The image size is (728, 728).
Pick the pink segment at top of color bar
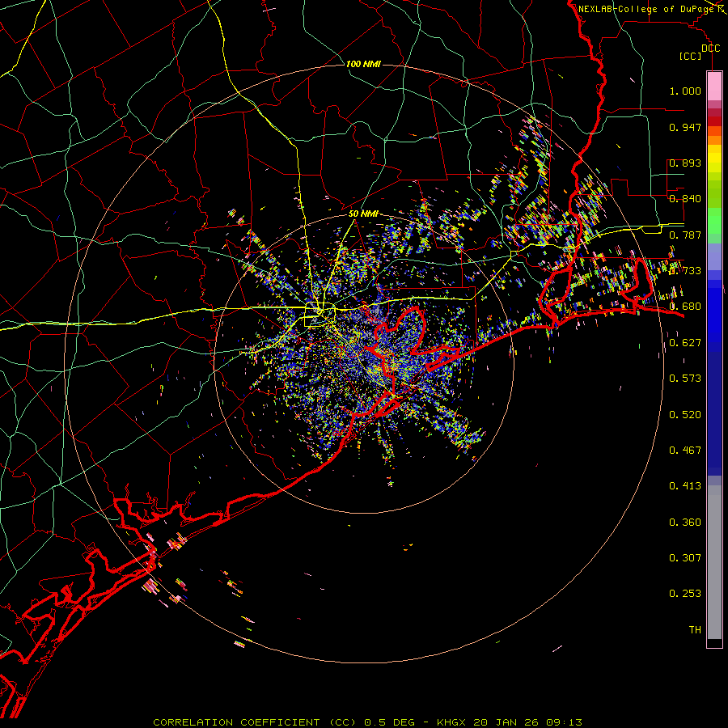(x=714, y=86)
